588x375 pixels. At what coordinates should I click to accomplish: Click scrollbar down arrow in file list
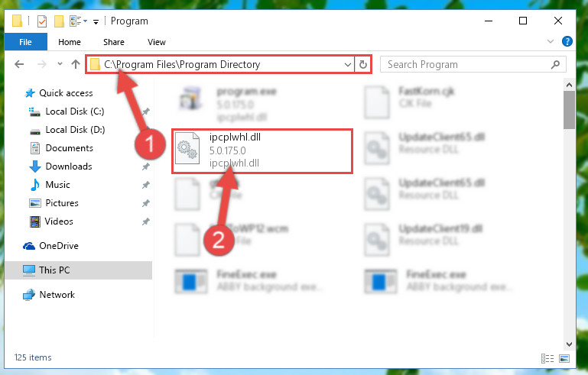coord(569,344)
